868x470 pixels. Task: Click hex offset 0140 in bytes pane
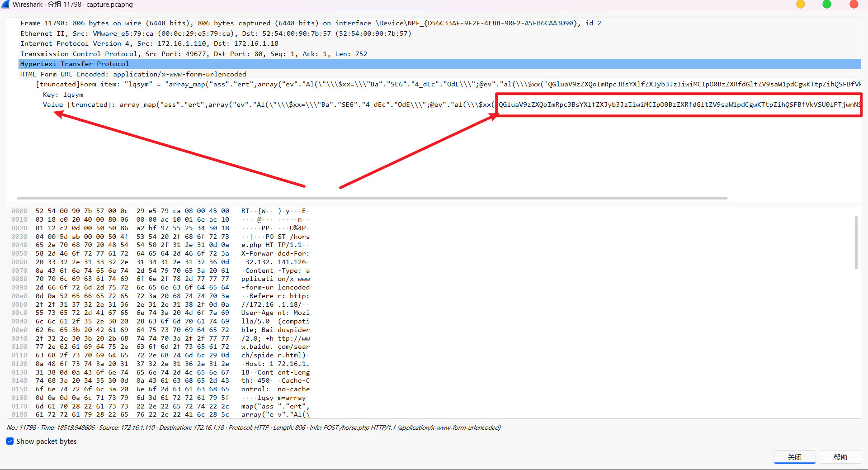pyautogui.click(x=19, y=380)
